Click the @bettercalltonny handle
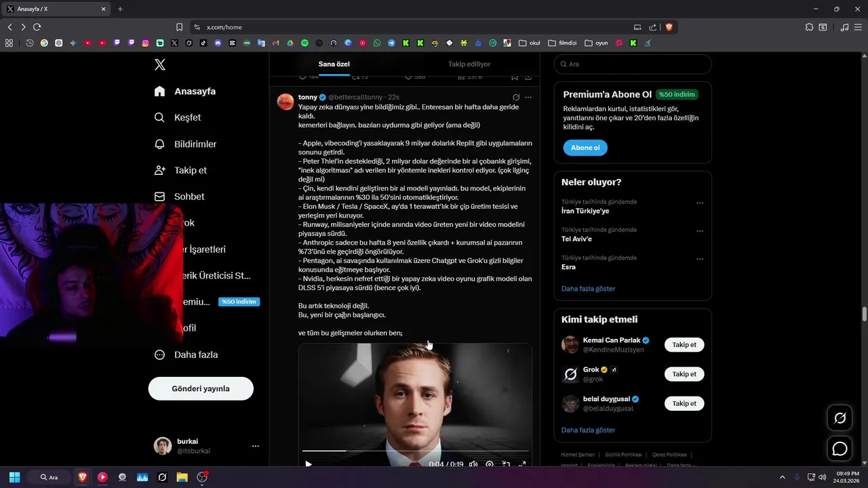Image resolution: width=868 pixels, height=488 pixels. (355, 98)
